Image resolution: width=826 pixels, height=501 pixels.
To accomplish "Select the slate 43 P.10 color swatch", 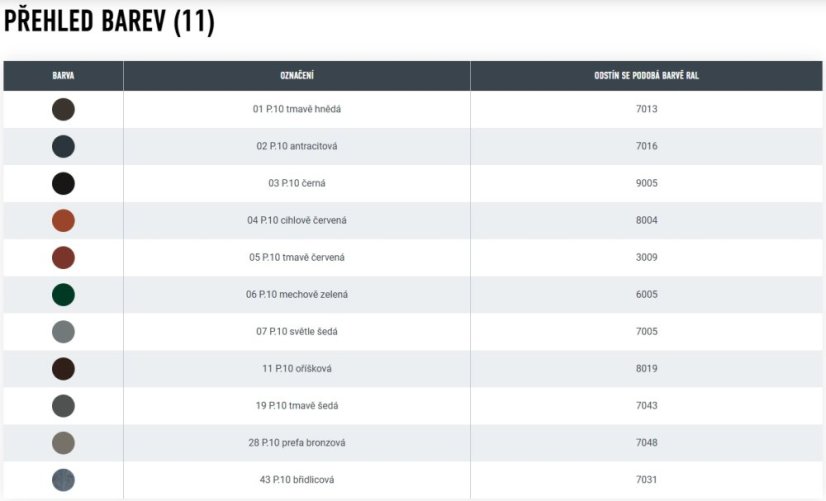I will point(63,479).
